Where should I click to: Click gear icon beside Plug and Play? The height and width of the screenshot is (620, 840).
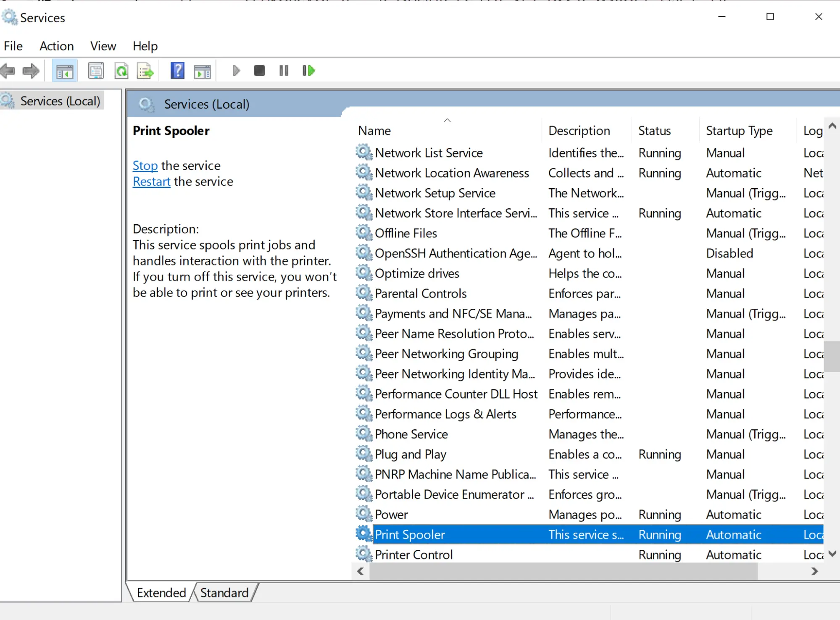pyautogui.click(x=364, y=454)
